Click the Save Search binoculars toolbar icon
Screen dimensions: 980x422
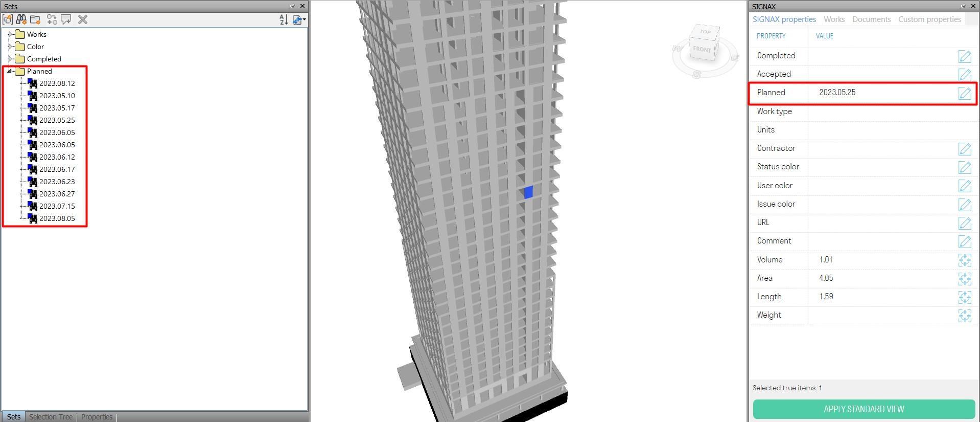21,19
